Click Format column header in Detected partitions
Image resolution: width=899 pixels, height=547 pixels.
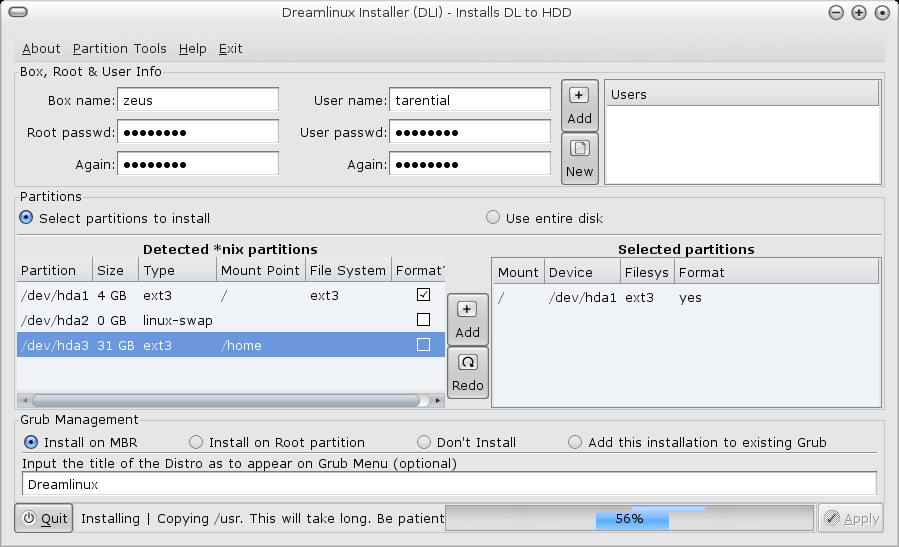[x=419, y=270]
